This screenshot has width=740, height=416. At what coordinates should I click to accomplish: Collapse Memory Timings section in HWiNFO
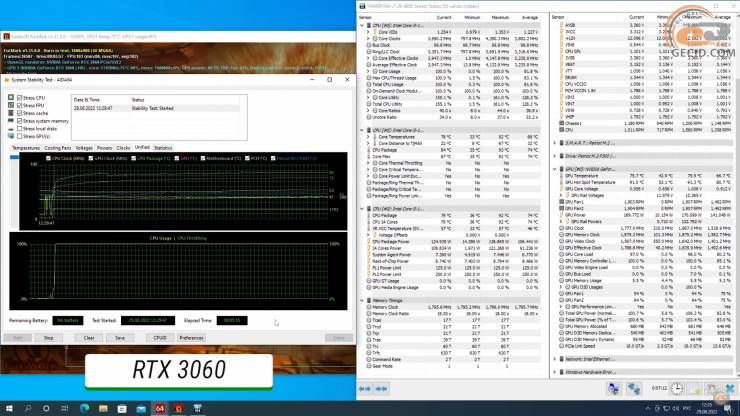[x=362, y=300]
